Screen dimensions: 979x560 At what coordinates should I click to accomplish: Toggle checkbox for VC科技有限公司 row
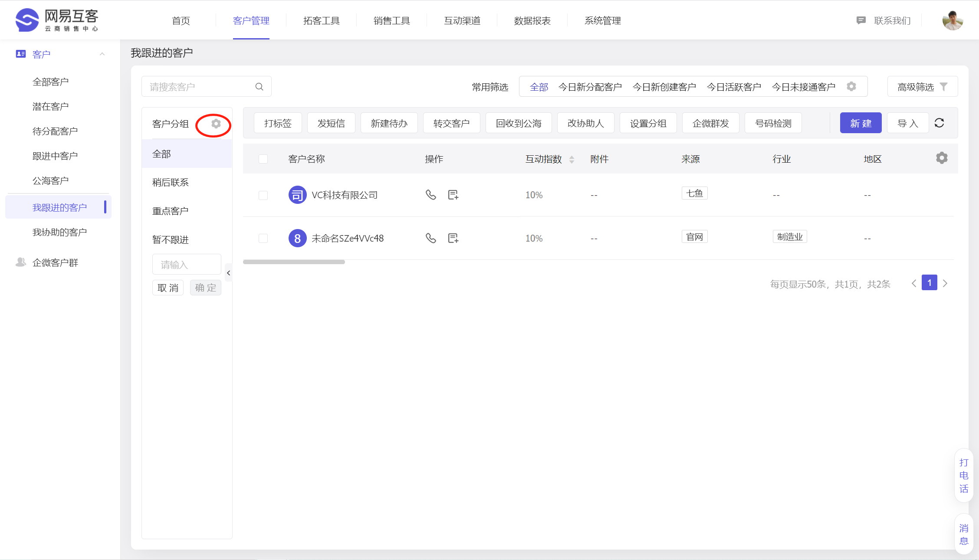pos(262,195)
